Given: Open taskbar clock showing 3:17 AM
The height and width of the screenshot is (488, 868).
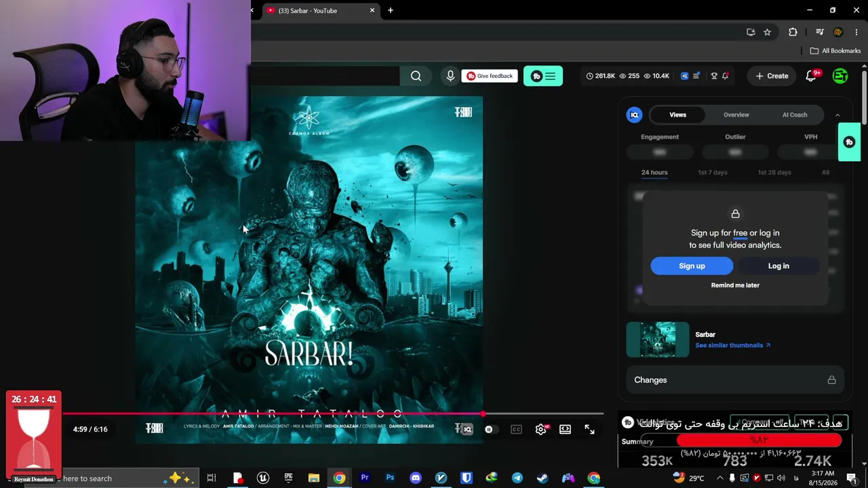Looking at the screenshot, I should (x=823, y=478).
